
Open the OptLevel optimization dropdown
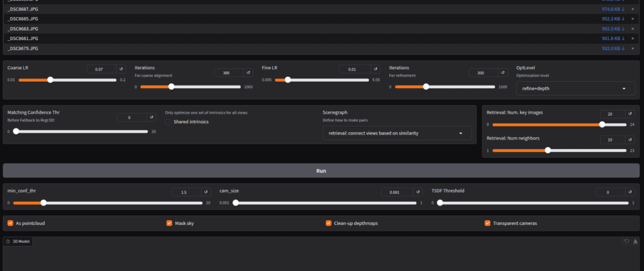[x=574, y=89]
